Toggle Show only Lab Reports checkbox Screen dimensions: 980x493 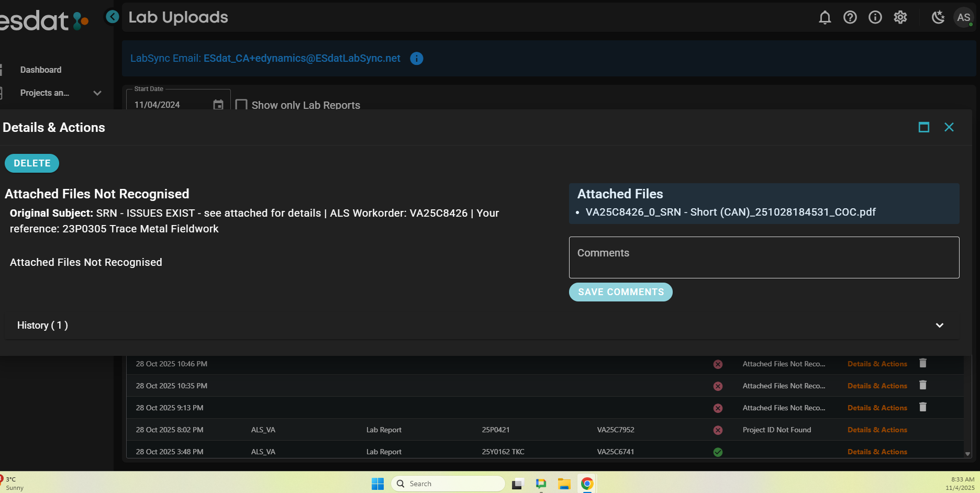(x=241, y=105)
